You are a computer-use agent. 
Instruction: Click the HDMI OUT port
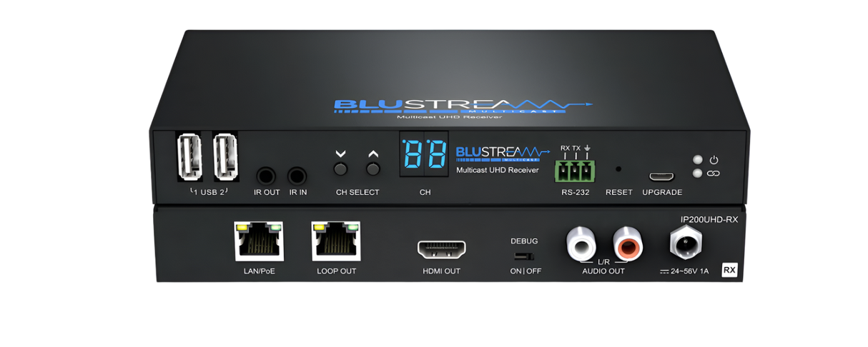[441, 249]
